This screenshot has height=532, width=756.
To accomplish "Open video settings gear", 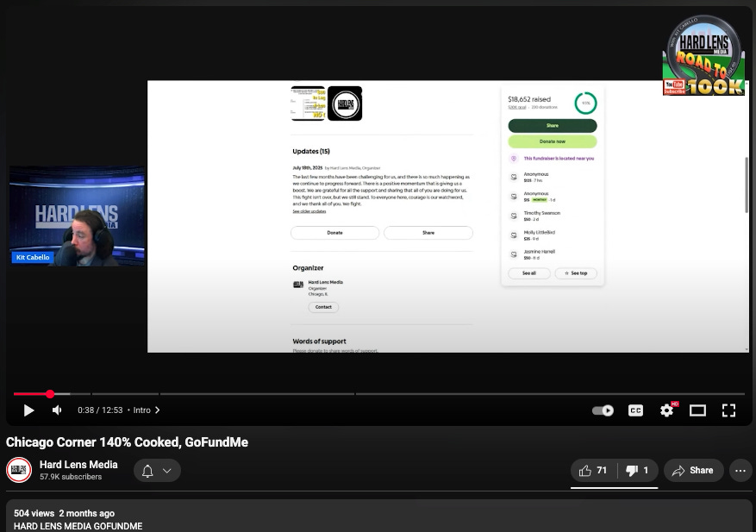I will 667,410.
